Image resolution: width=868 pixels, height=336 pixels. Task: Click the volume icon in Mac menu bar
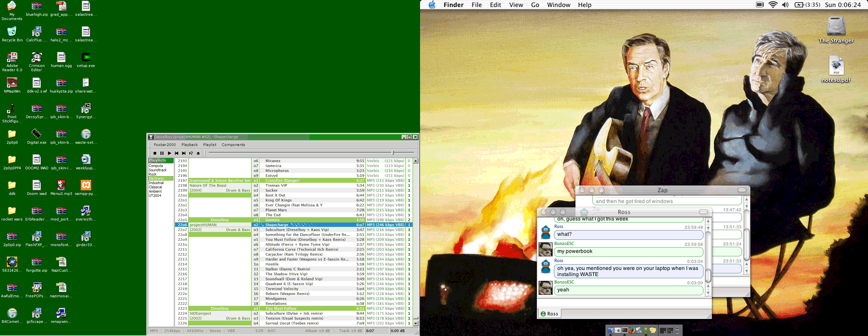pyautogui.click(x=785, y=5)
